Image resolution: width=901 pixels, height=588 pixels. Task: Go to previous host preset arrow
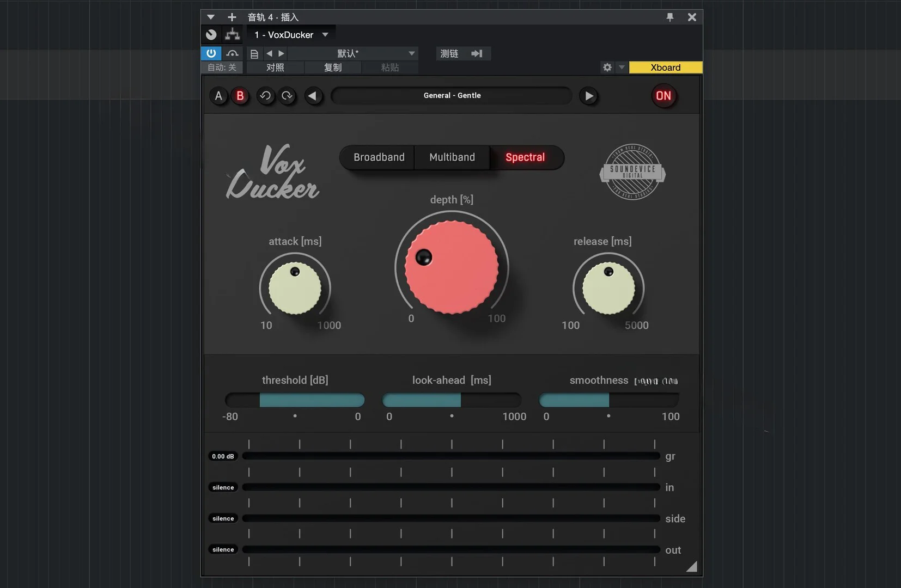coord(269,53)
